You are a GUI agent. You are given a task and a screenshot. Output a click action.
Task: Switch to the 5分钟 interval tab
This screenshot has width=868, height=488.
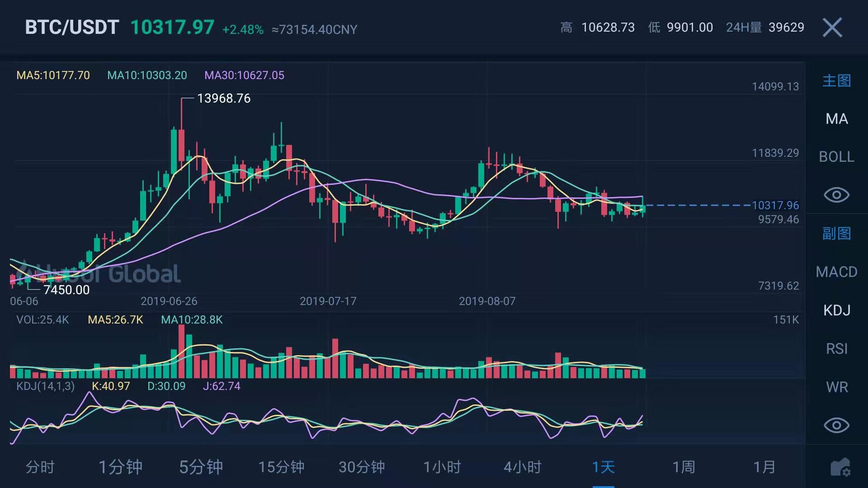click(201, 467)
